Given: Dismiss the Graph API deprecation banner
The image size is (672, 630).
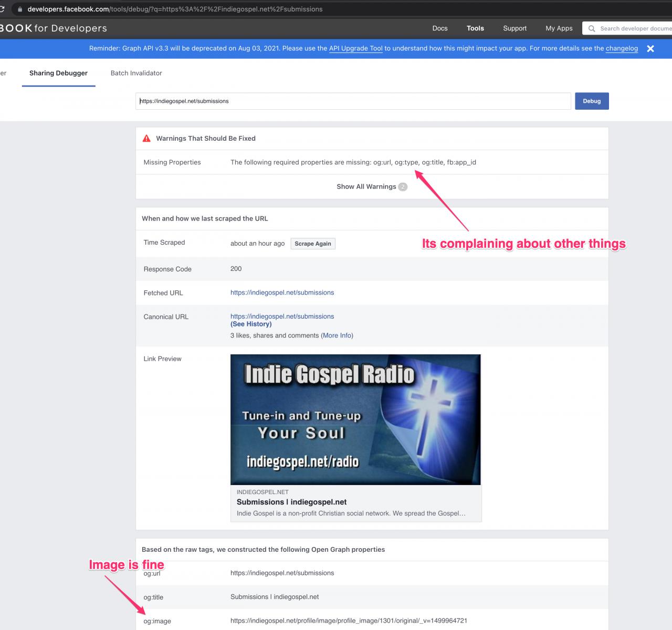Looking at the screenshot, I should (x=650, y=49).
